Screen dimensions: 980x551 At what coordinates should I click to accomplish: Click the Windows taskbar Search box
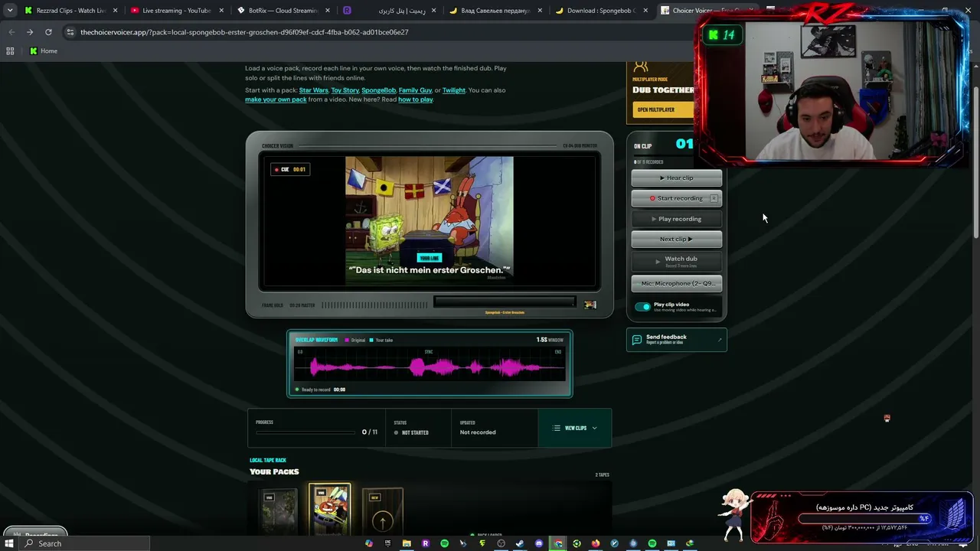tap(84, 543)
